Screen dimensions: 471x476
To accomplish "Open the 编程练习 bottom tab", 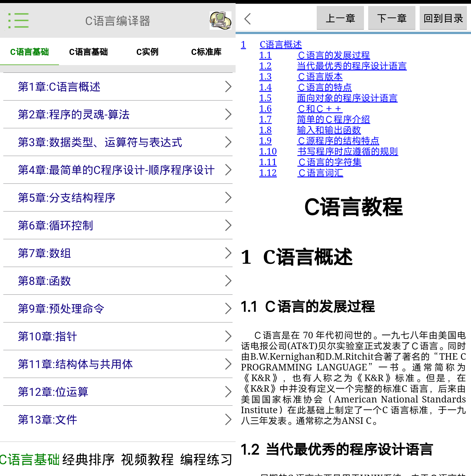I will 206,459.
